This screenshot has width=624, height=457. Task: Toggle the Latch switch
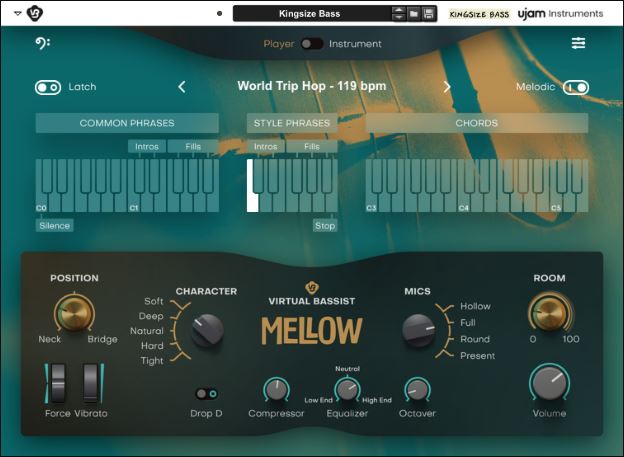pyautogui.click(x=48, y=87)
